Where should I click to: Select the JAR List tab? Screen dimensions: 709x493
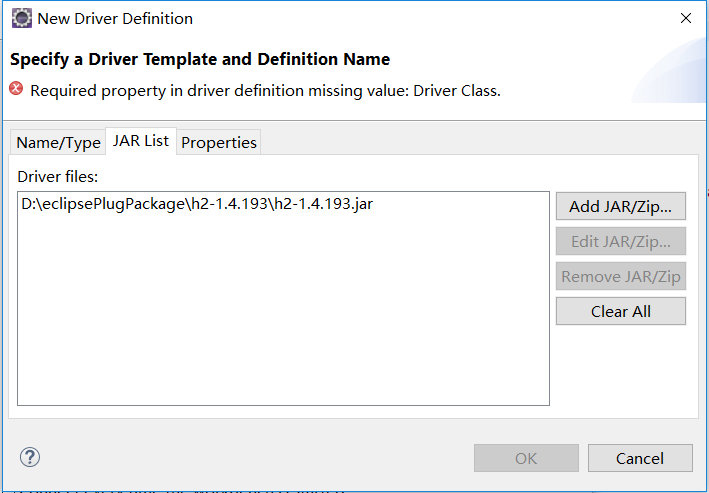[141, 141]
